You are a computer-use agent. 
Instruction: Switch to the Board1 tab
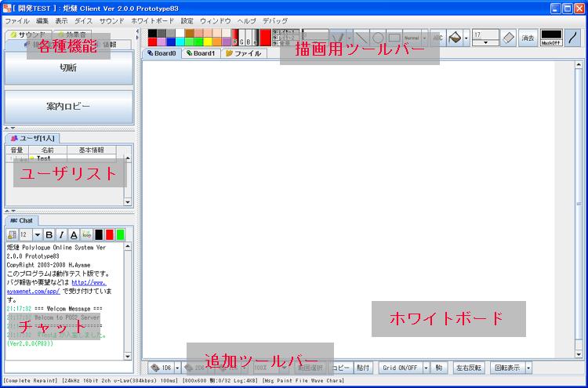[201, 53]
